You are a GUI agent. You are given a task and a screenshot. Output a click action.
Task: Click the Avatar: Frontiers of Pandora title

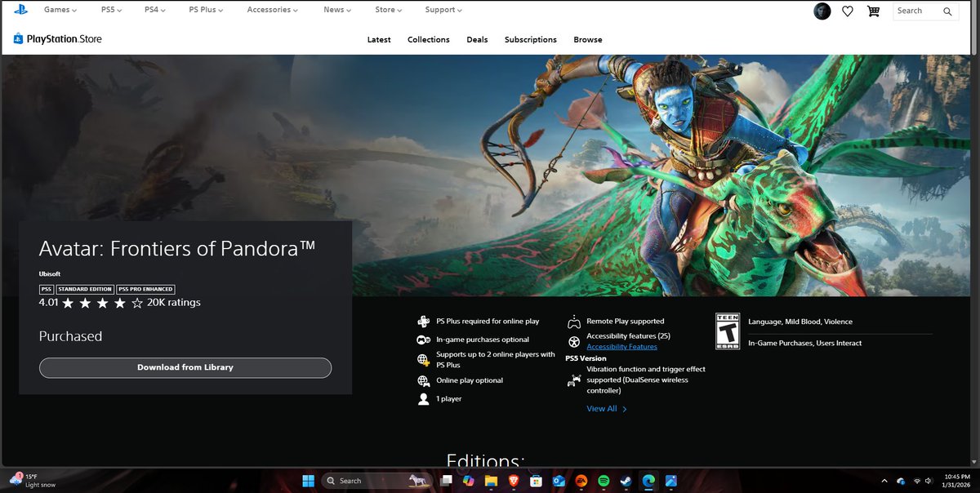coord(177,248)
